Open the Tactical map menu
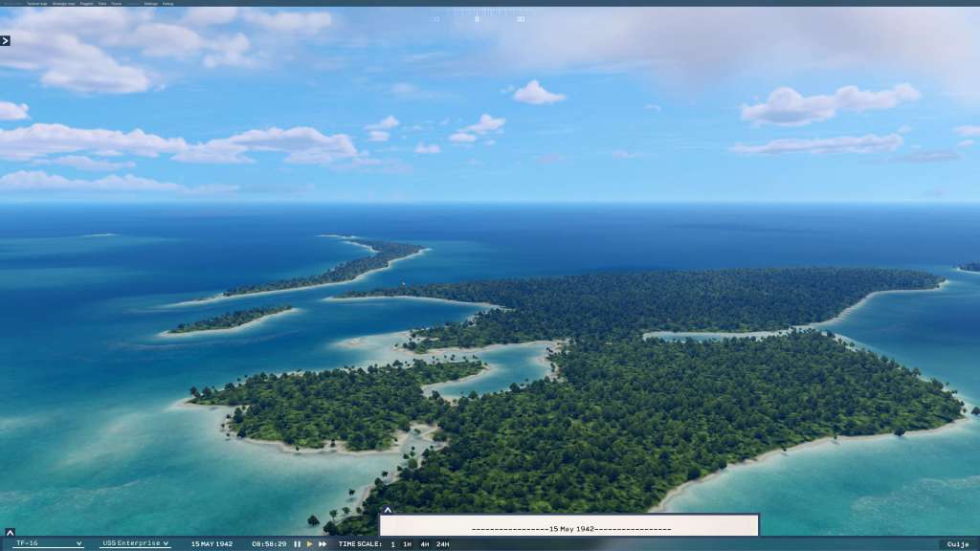 [x=37, y=4]
